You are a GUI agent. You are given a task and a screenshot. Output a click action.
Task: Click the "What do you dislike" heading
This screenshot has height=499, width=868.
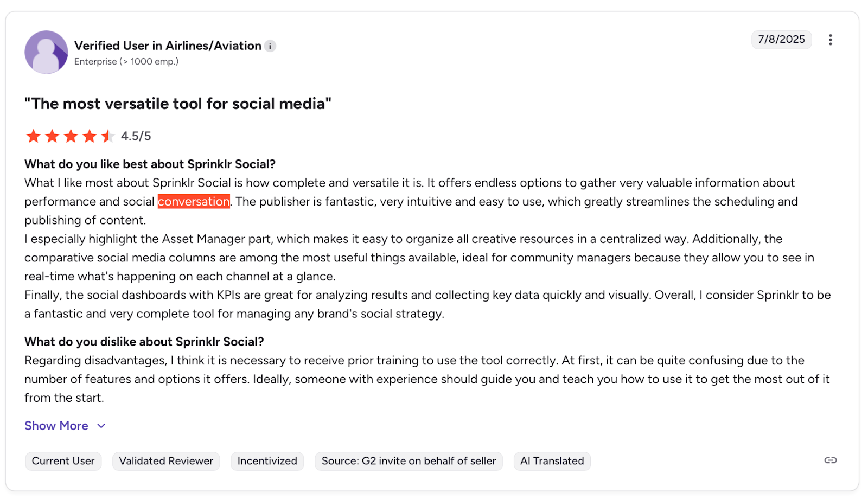144,342
